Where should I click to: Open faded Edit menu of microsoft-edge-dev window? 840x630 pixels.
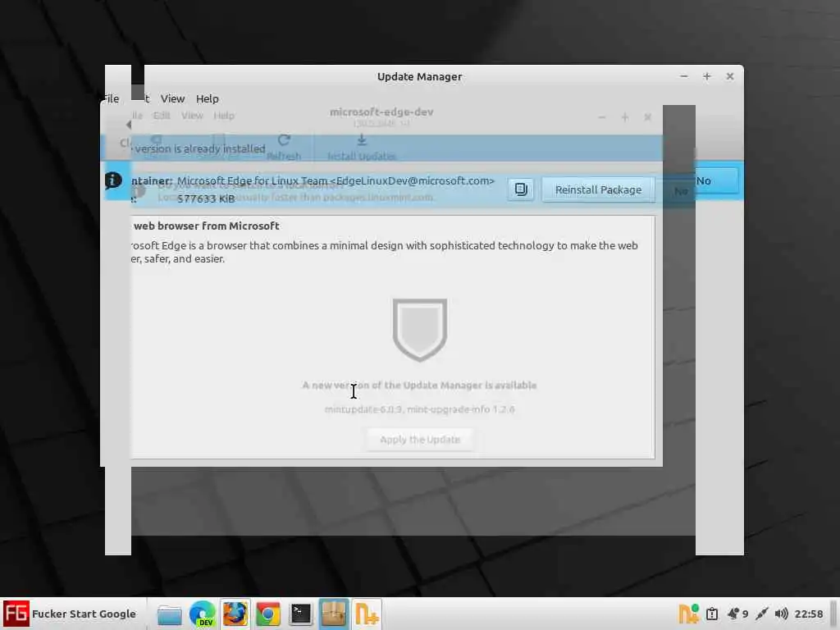click(x=162, y=115)
